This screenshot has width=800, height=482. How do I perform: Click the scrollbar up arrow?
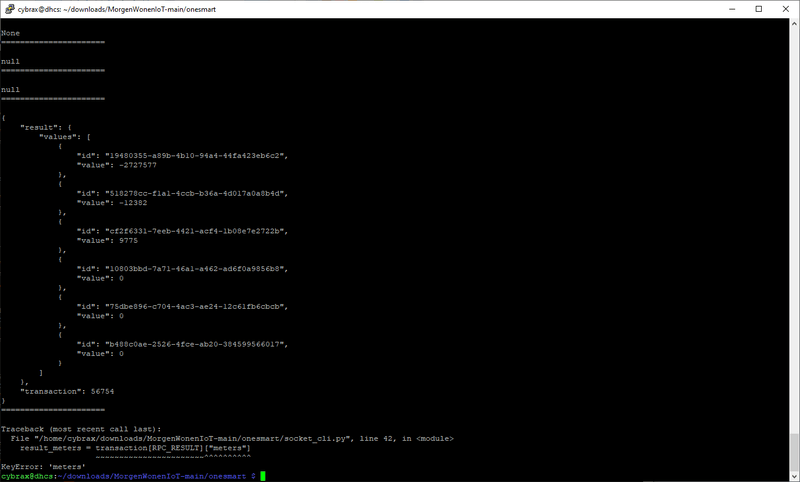pos(794,23)
